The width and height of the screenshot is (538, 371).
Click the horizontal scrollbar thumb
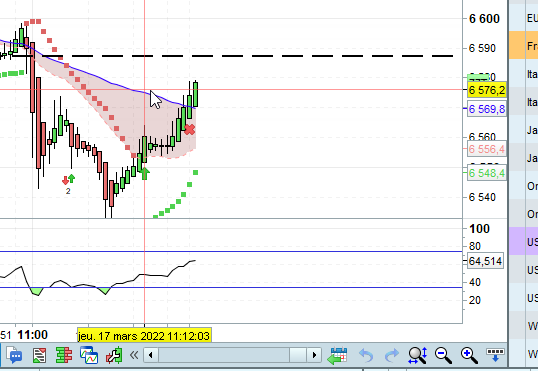(x=297, y=355)
